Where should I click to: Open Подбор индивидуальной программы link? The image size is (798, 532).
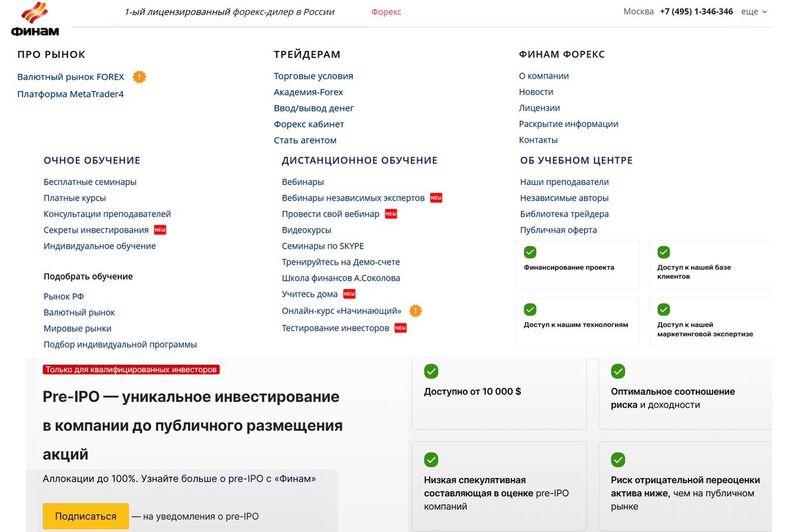click(120, 344)
